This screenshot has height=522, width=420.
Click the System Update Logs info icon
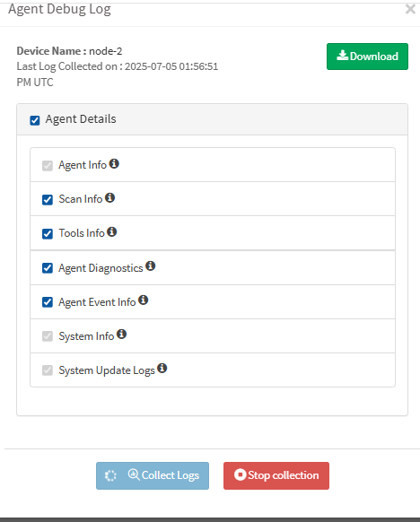[x=162, y=369]
